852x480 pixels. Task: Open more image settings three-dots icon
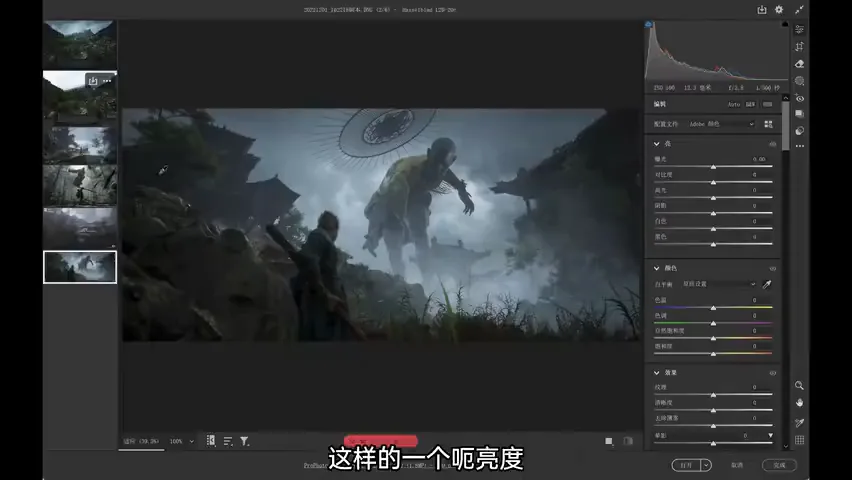click(799, 146)
